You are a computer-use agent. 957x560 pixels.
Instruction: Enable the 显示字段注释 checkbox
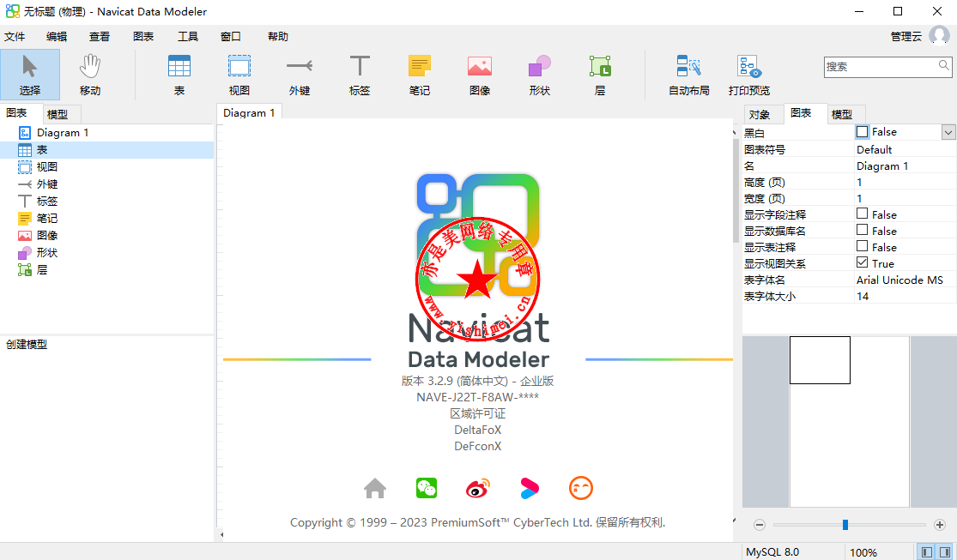[x=862, y=214]
